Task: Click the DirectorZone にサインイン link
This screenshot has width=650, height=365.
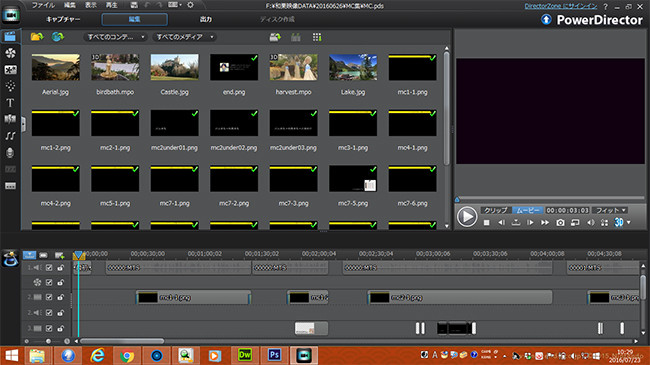Action: point(561,6)
